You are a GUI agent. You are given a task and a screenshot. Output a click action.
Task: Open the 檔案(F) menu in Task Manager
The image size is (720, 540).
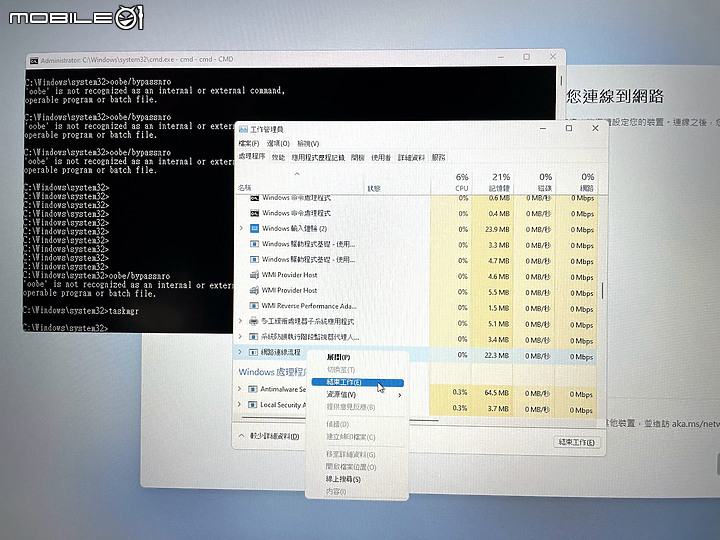click(x=249, y=144)
